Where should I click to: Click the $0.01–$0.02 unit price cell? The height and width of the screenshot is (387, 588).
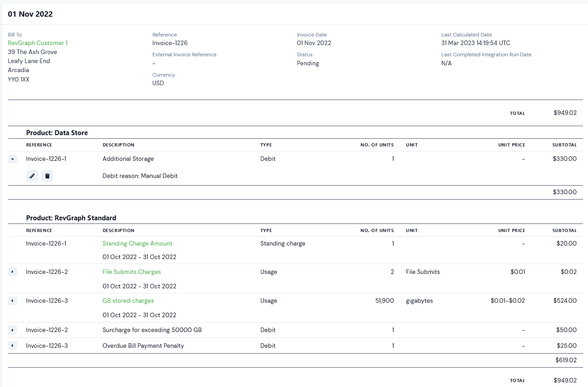[508, 300]
